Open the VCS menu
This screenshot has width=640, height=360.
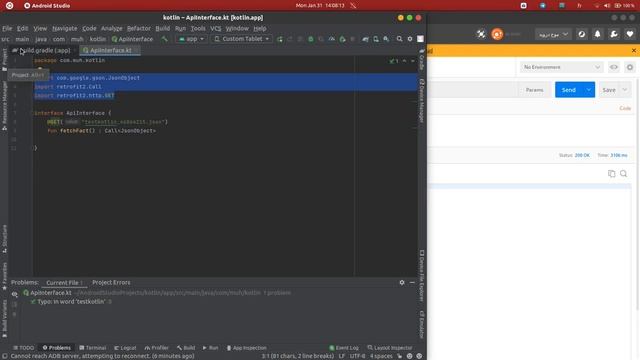click(x=216, y=29)
